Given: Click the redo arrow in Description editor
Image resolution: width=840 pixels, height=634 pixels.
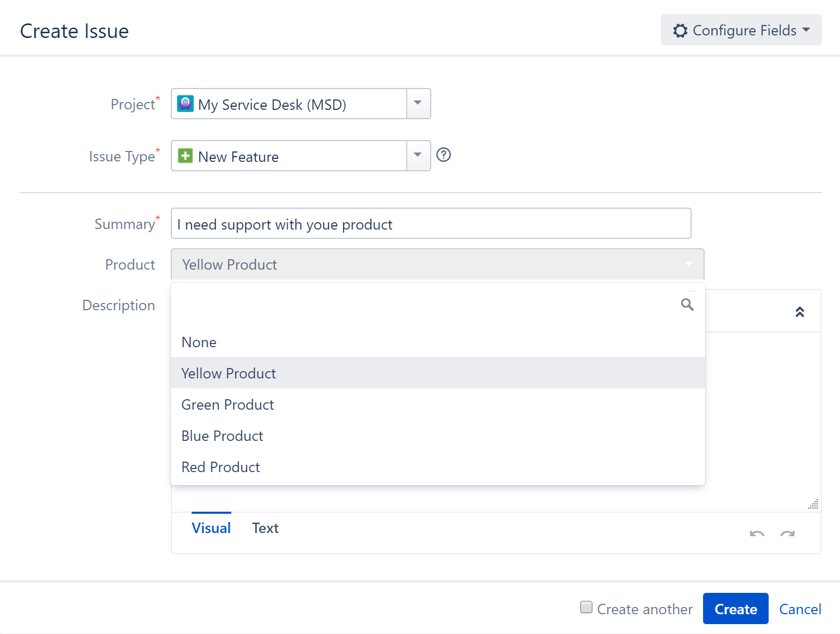Looking at the screenshot, I should tap(787, 534).
